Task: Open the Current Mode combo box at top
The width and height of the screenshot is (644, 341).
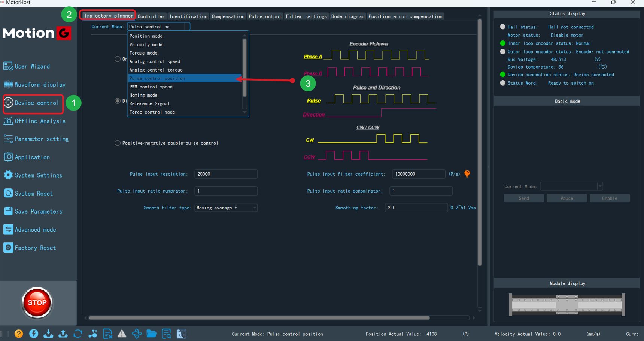Action: (159, 27)
